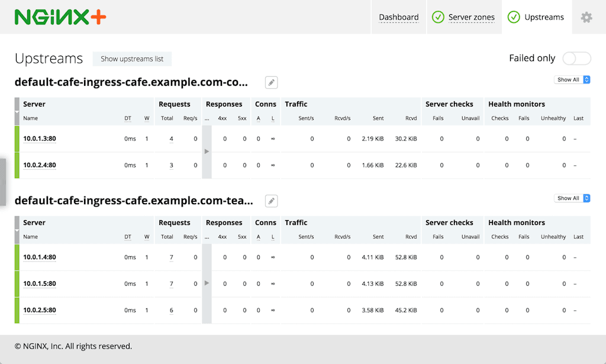This screenshot has width=606, height=364.
Task: Open the settings gear icon
Action: pyautogui.click(x=586, y=17)
